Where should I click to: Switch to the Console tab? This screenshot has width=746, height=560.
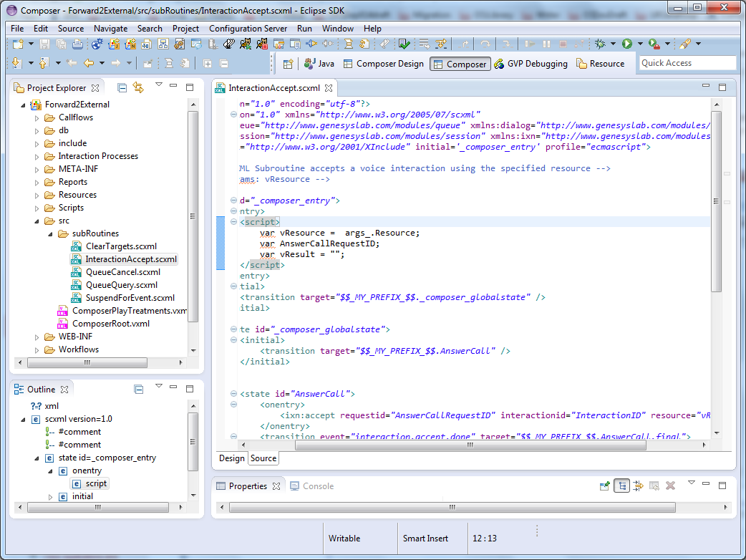tap(312, 486)
